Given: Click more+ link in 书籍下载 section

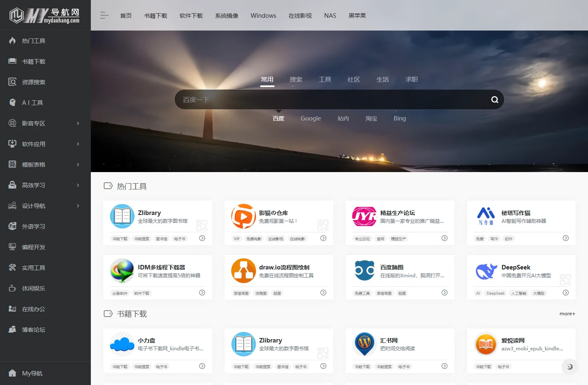Looking at the screenshot, I should point(567,314).
